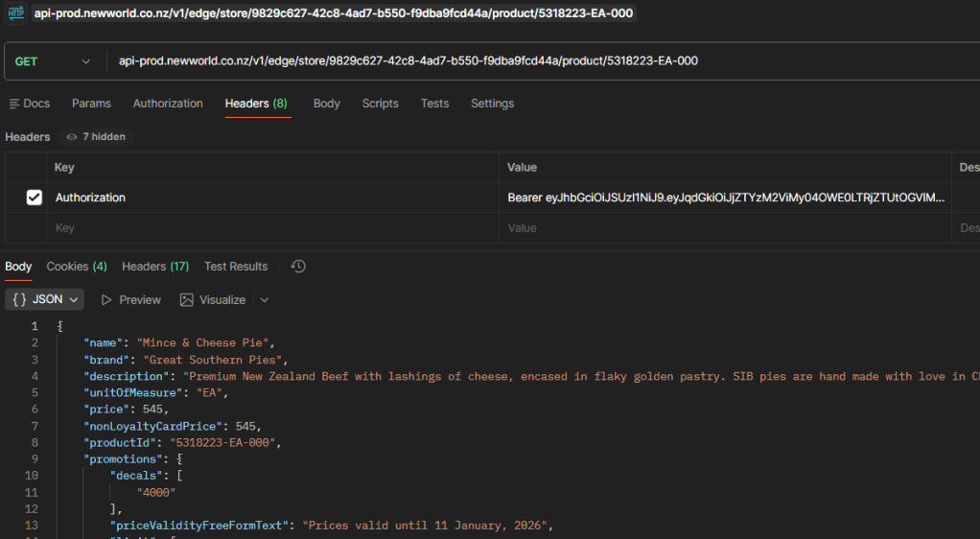Open the response Headers (17) tab

(155, 267)
